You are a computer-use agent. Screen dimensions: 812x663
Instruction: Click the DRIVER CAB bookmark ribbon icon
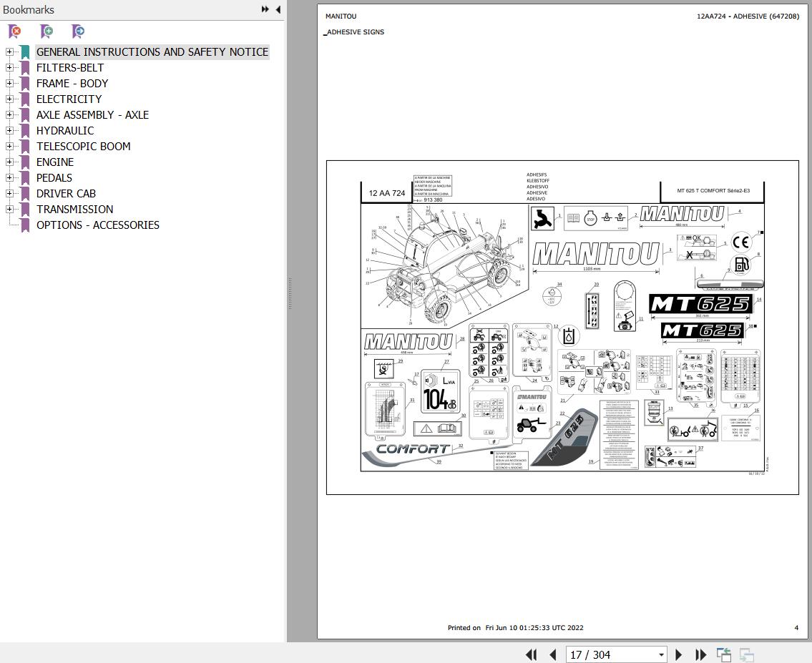click(25, 194)
